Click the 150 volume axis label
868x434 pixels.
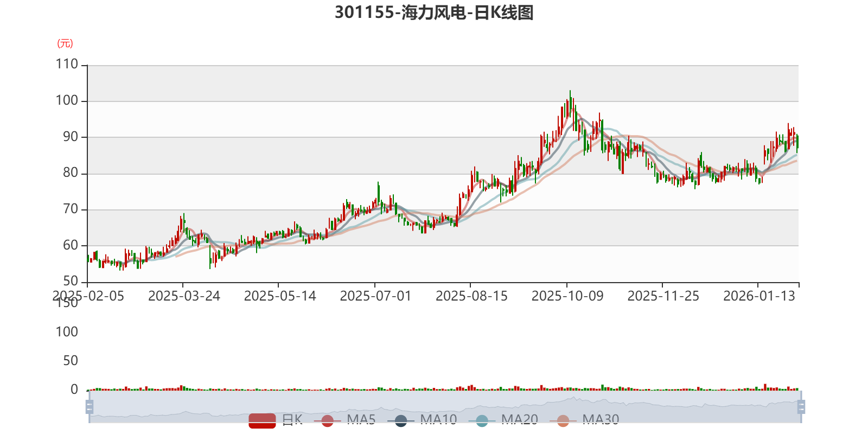(67, 303)
